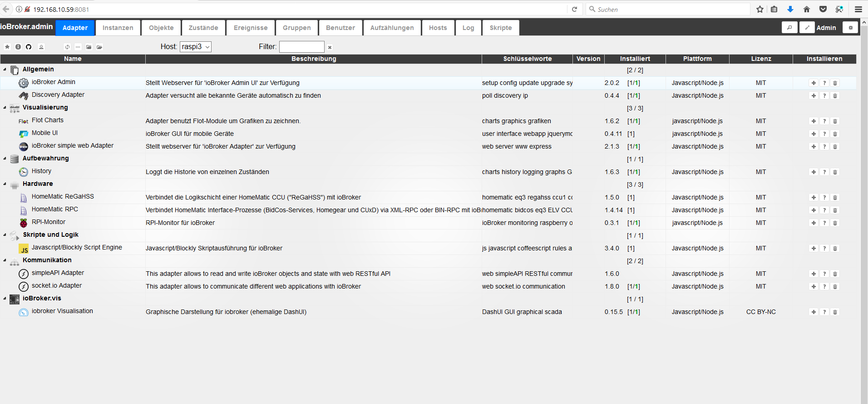Click the info icon in adapter toolbar
This screenshot has height=404, width=868.
(x=18, y=47)
